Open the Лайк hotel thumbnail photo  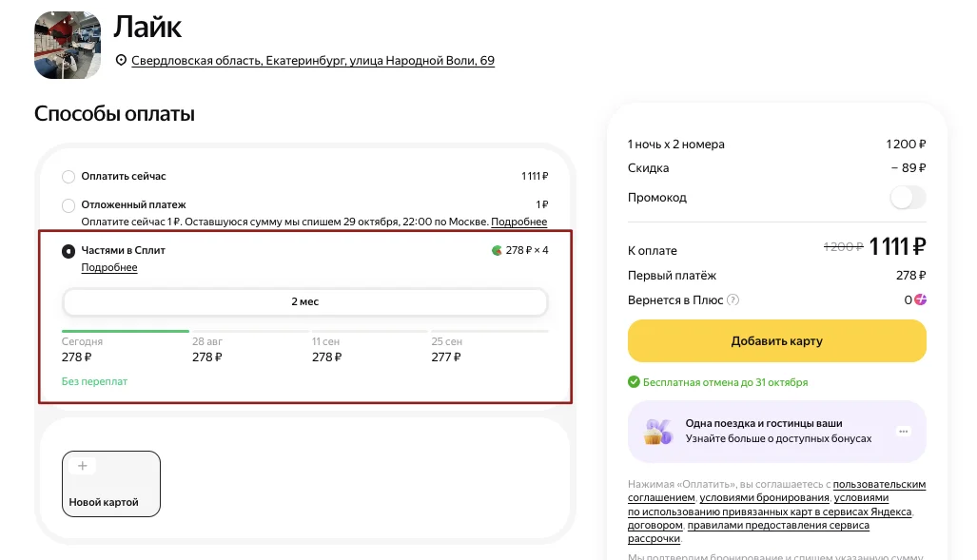pos(68,45)
